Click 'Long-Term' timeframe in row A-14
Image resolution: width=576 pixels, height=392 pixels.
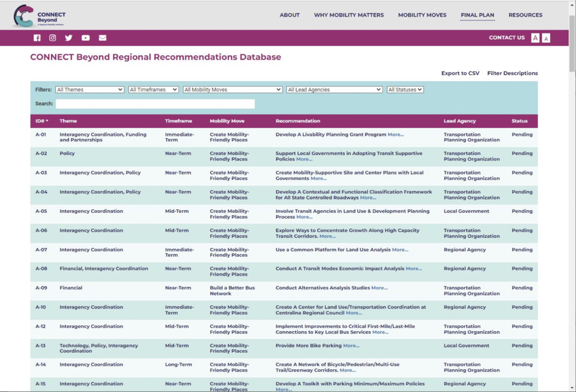(x=178, y=365)
